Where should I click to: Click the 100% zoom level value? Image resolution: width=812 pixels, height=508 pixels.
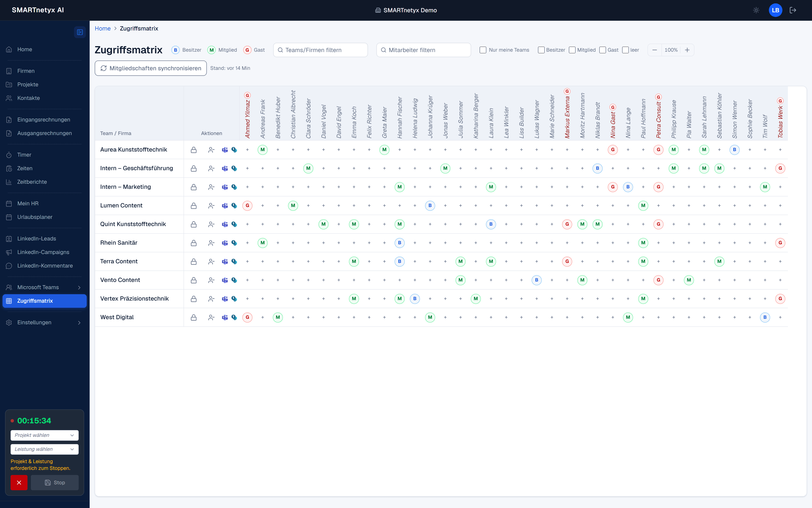[671, 50]
